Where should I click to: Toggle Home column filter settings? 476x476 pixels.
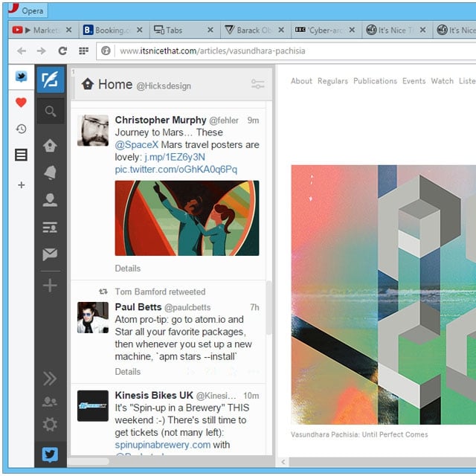point(258,84)
